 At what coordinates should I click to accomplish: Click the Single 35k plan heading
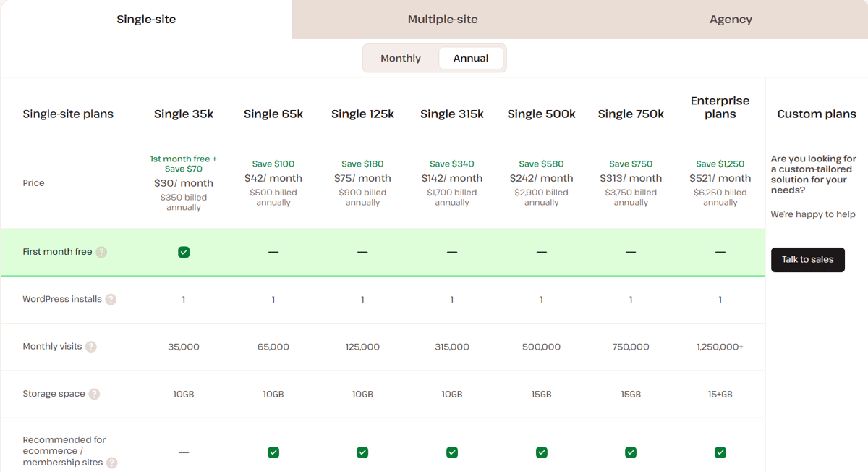point(184,114)
